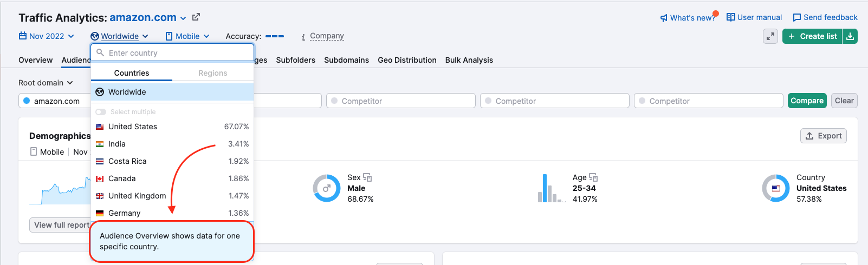Open the Root domain dropdown
The image size is (868, 265).
coord(46,83)
